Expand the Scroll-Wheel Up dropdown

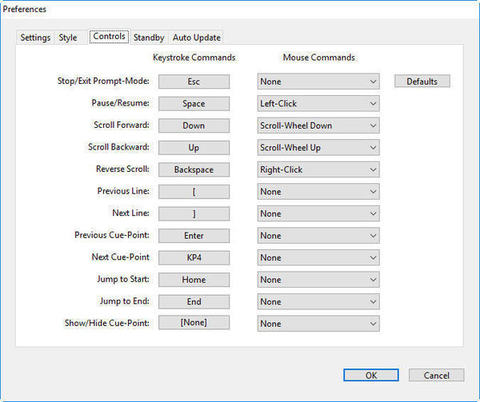coord(318,148)
